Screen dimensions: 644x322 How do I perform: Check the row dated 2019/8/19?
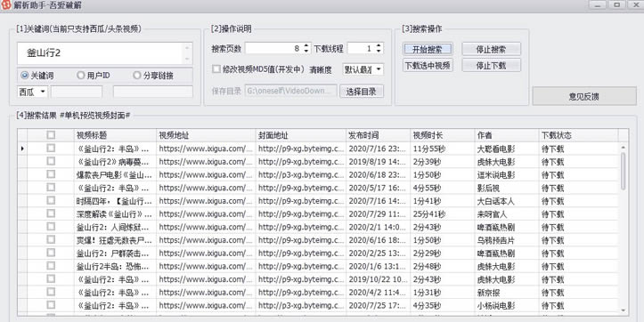click(51, 161)
